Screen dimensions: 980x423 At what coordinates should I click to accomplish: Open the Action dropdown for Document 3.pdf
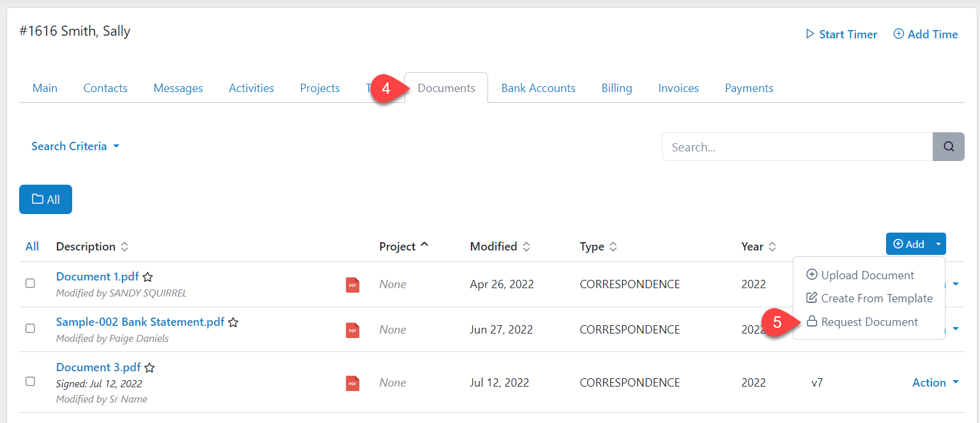[935, 383]
